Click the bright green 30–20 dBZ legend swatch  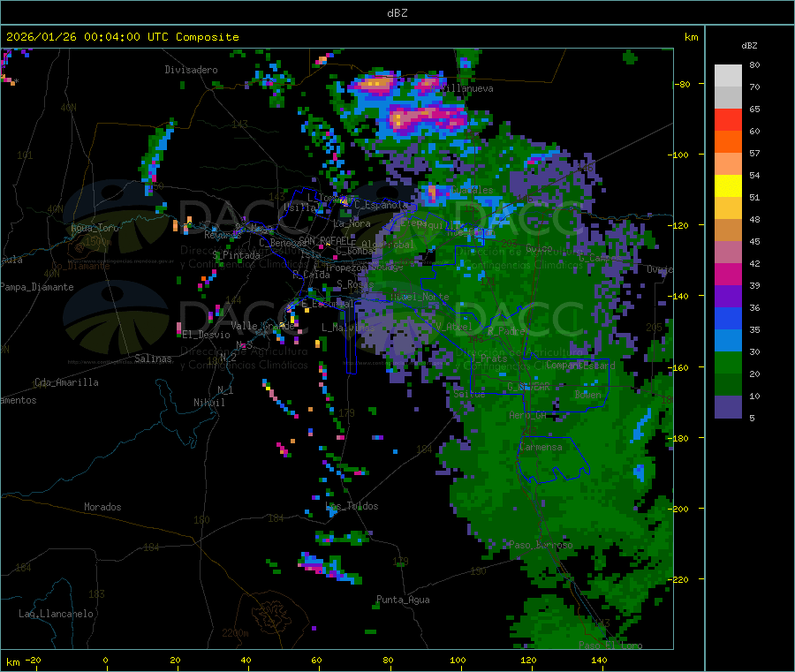coord(728,362)
